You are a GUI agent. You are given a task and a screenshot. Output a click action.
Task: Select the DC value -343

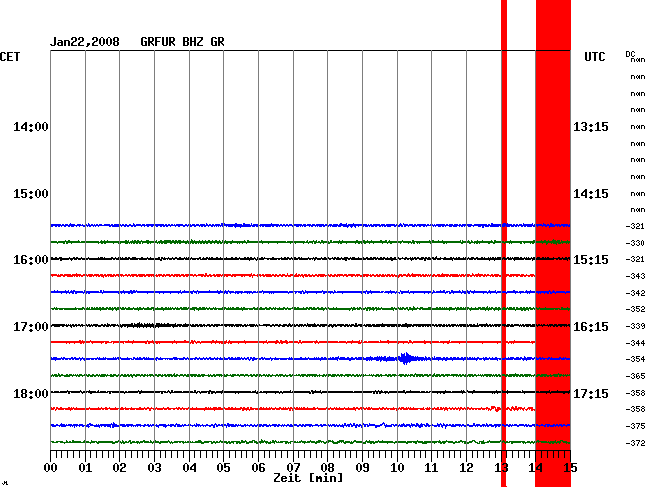pos(635,276)
